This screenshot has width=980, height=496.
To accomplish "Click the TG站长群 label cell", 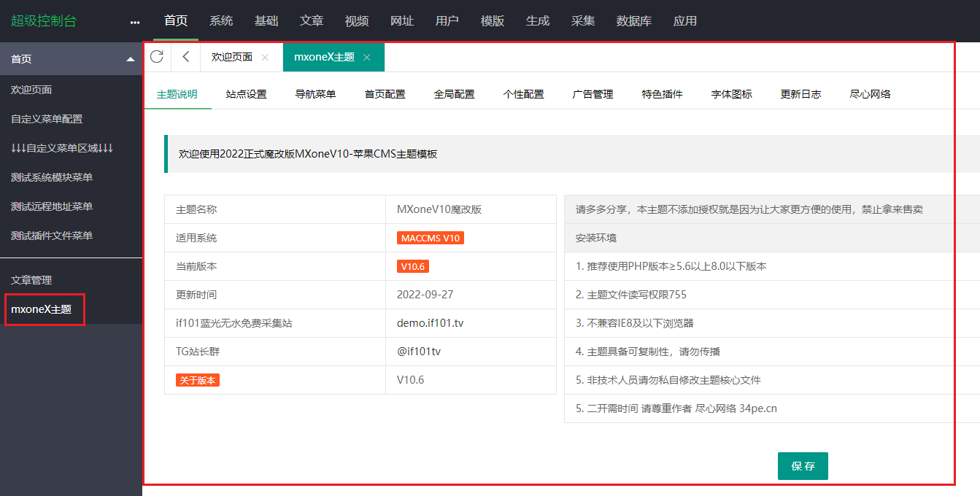I will pos(275,352).
